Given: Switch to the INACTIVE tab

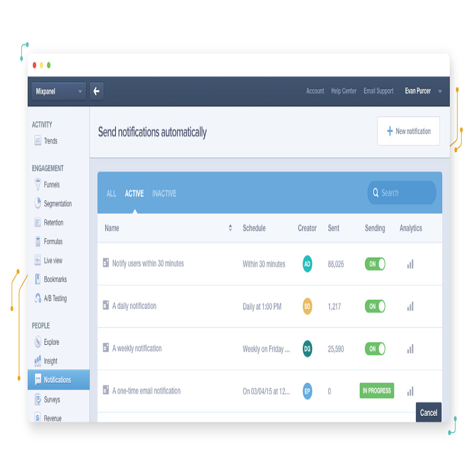Looking at the screenshot, I should point(164,193).
